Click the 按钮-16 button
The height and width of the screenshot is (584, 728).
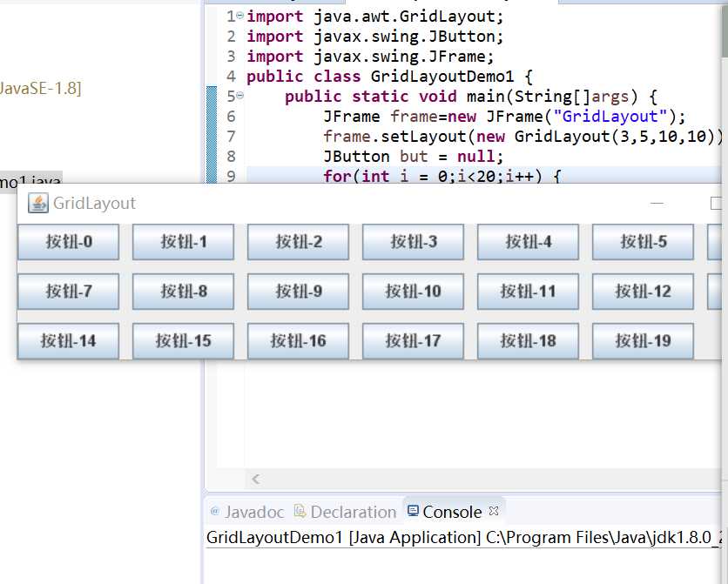[298, 341]
